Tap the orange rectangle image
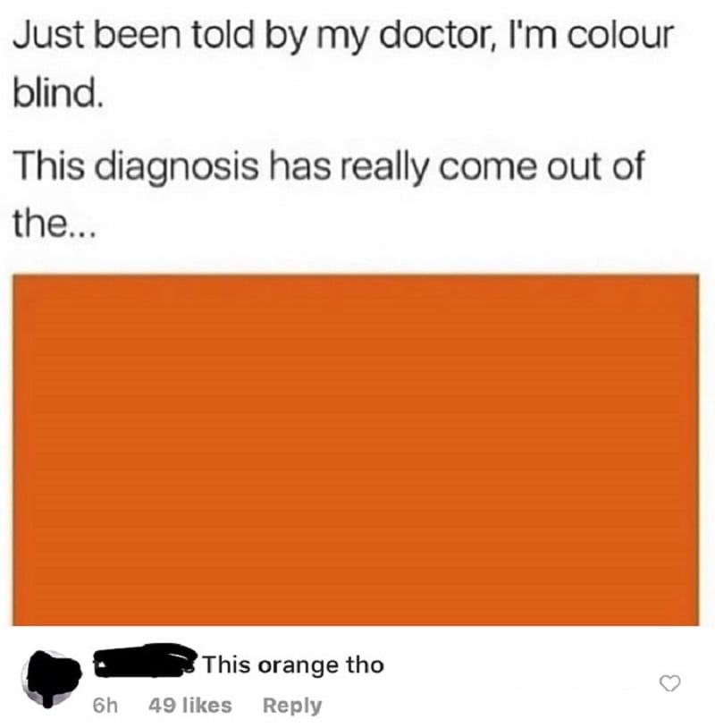This screenshot has width=715, height=728. click(356, 450)
